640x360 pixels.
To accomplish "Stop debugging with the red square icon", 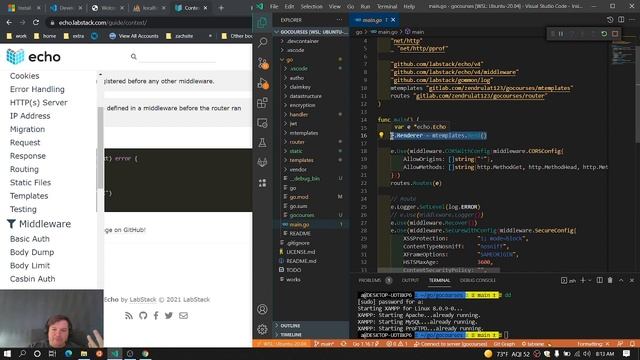I will [x=615, y=34].
